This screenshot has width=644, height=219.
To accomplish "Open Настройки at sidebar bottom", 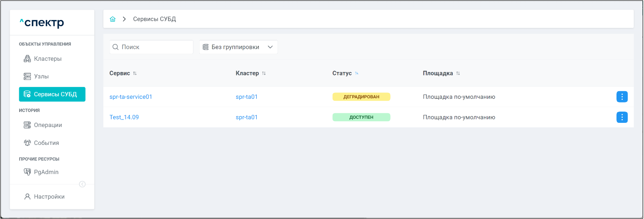I will pyautogui.click(x=49, y=197).
